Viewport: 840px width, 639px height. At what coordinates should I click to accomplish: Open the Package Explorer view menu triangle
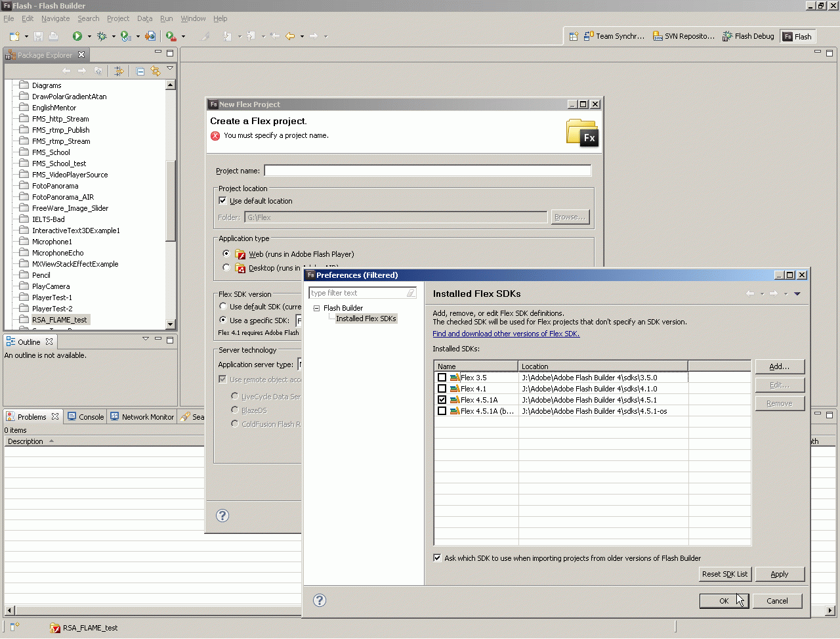(x=170, y=69)
